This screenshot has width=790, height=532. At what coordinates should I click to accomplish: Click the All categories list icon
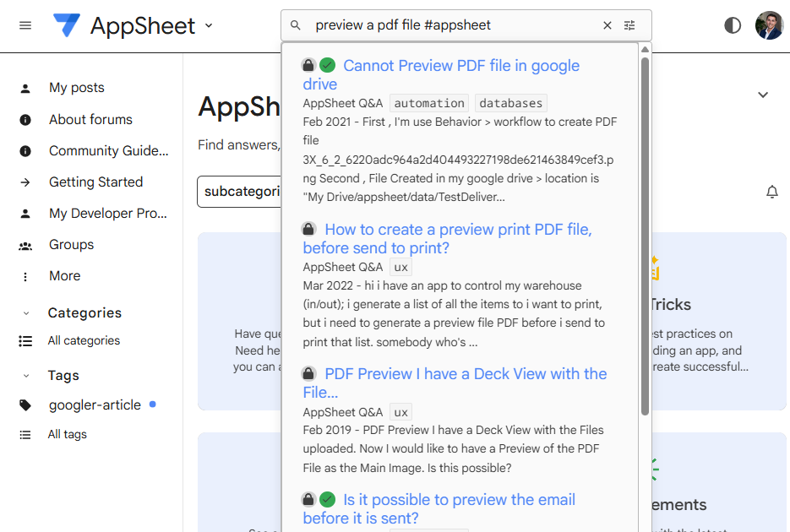pyautogui.click(x=25, y=341)
